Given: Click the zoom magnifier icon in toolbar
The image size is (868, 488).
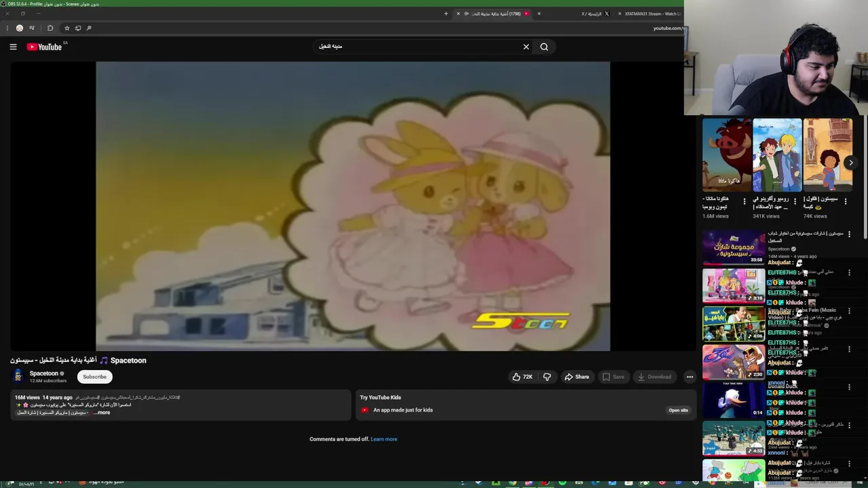Looking at the screenshot, I should pos(89,28).
